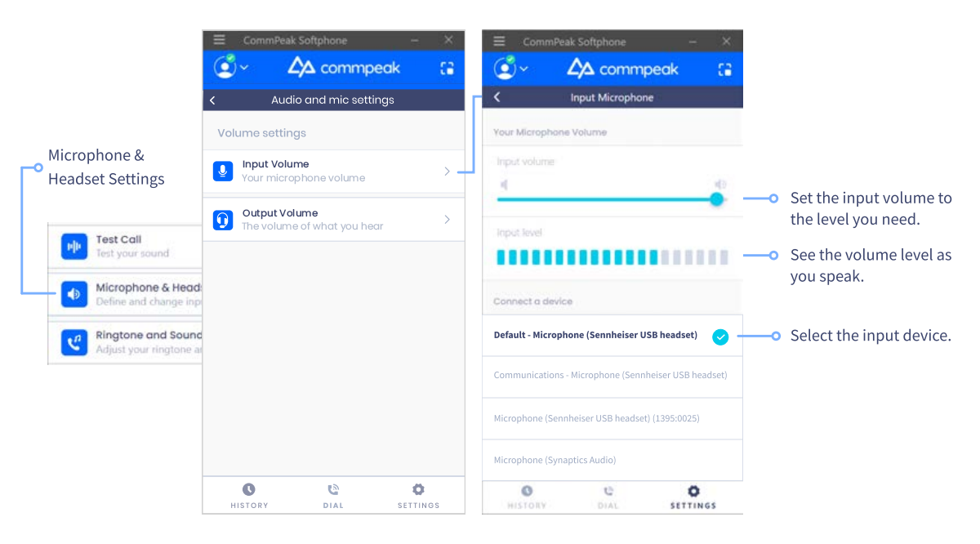Open Microphone & Headset settings item
The height and width of the screenshot is (544, 980).
[125, 295]
